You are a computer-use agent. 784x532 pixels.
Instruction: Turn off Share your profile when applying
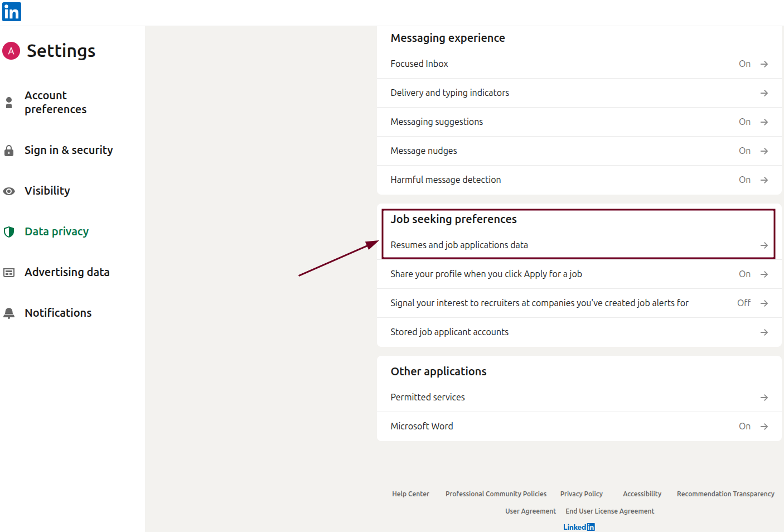coord(745,274)
